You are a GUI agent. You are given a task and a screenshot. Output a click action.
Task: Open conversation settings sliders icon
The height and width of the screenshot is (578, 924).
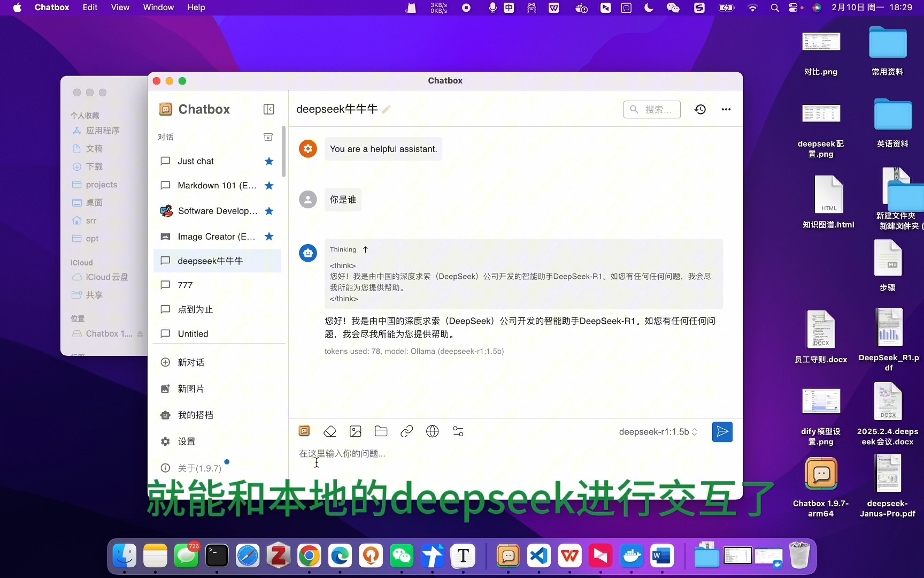(x=458, y=431)
